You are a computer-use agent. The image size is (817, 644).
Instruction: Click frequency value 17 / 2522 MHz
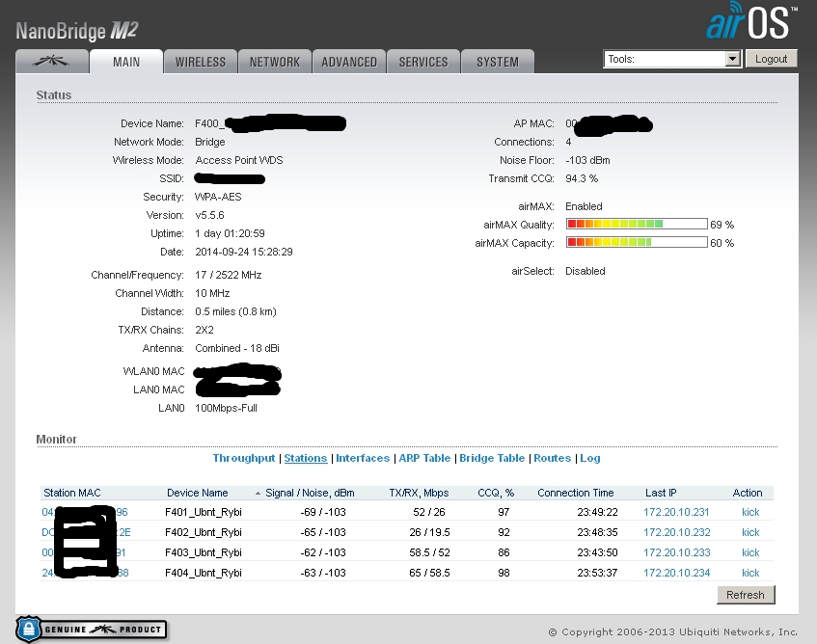click(229, 275)
